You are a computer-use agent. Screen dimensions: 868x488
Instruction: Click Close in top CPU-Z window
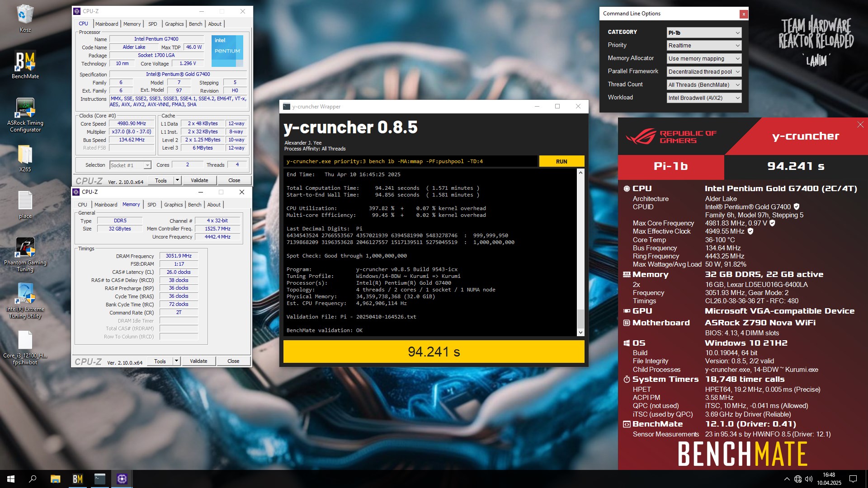tap(234, 180)
